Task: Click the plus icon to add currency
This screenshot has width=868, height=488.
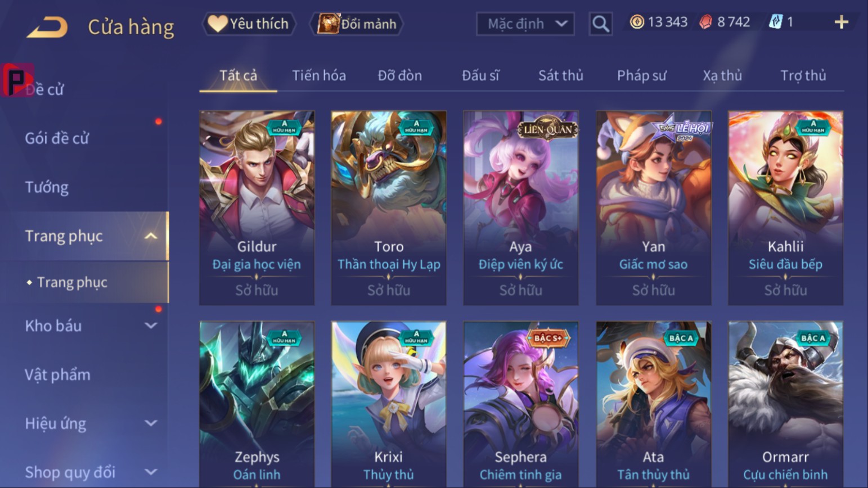Action: [x=841, y=22]
